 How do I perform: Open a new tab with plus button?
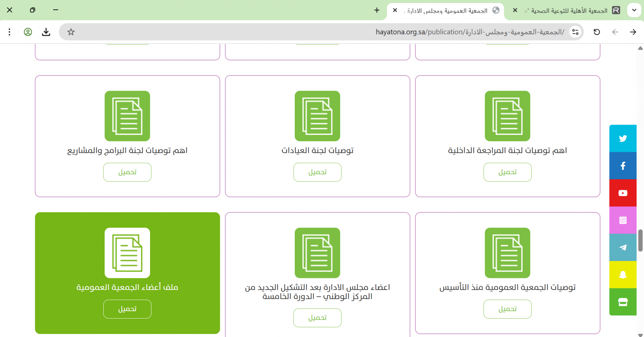(377, 10)
